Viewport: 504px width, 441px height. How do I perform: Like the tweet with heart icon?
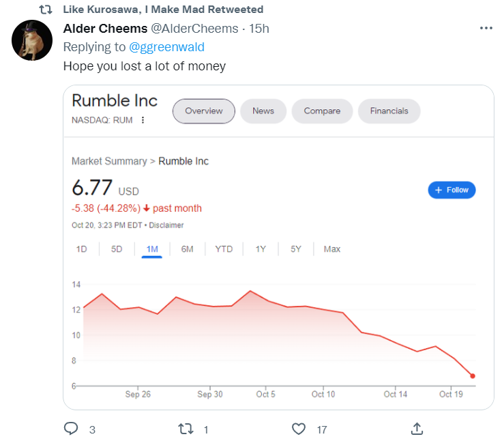click(x=299, y=429)
